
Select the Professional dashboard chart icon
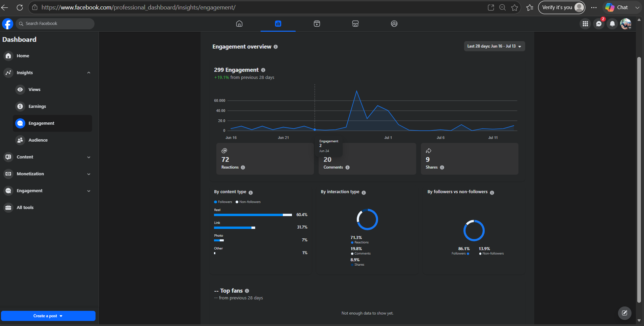pyautogui.click(x=278, y=24)
